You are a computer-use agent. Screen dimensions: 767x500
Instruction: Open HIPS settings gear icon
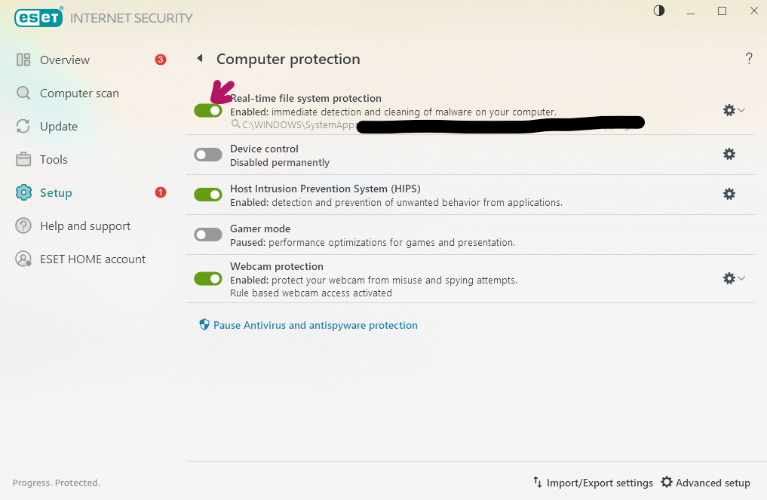coord(729,194)
